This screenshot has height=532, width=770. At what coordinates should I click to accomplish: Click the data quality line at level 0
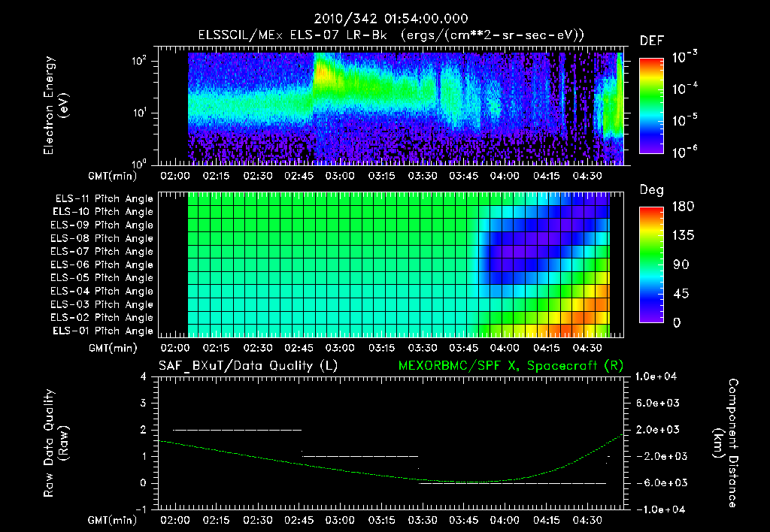click(513, 483)
